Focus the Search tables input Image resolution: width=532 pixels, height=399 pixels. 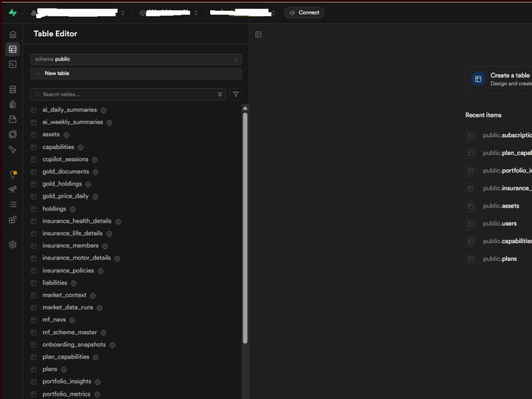pyautogui.click(x=128, y=94)
